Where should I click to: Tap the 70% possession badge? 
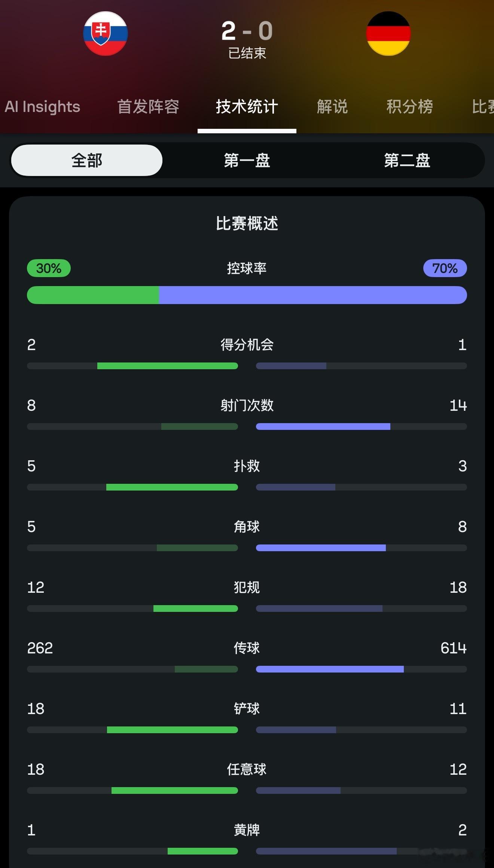(445, 268)
